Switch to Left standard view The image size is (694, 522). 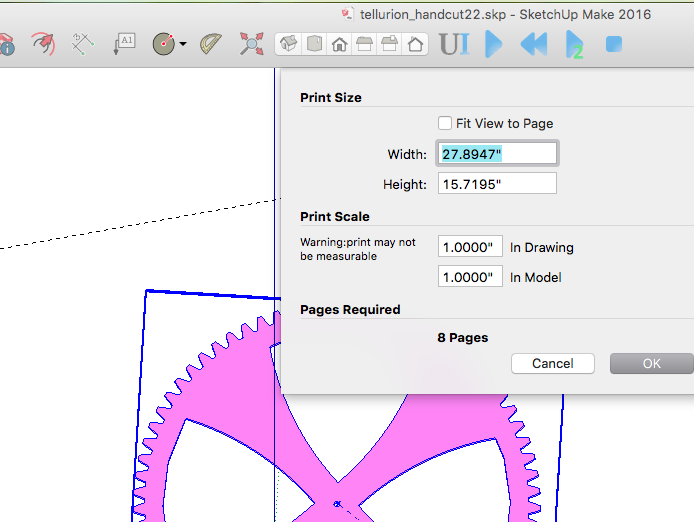pyautogui.click(x=415, y=44)
